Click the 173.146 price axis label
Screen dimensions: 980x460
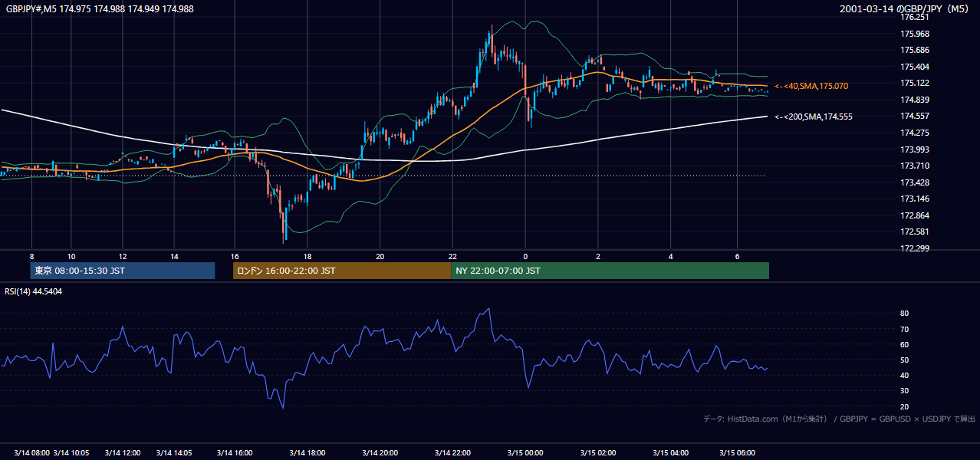point(914,199)
